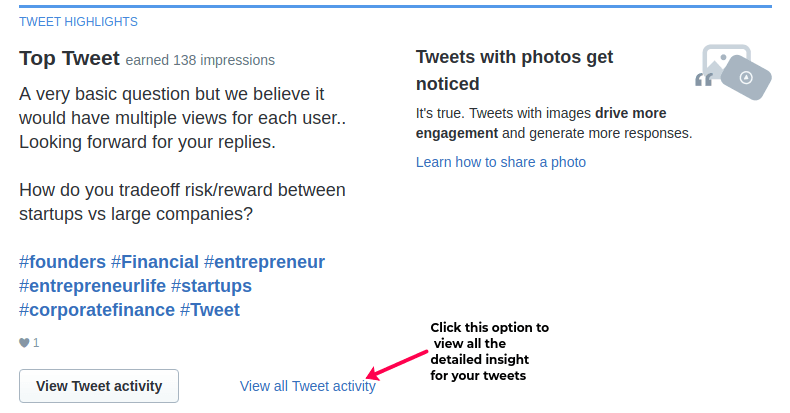Screen dimensions: 790x413
Task: Click the earned 138 impressions text
Action: click(200, 60)
